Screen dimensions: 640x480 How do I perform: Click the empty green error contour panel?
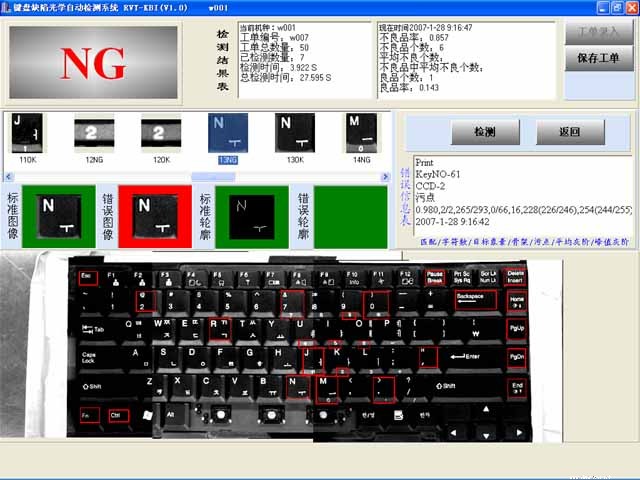[x=351, y=217]
